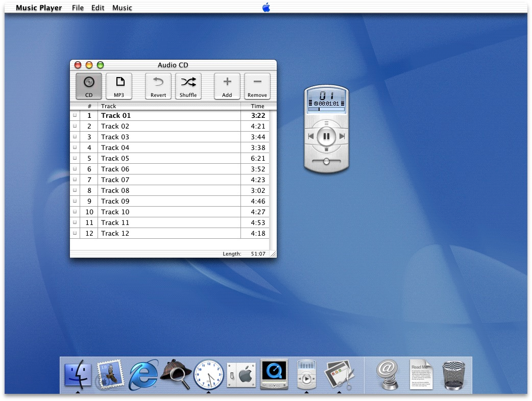Toggle the checkbox for Track 06
This screenshot has width=532, height=401.
(75, 169)
